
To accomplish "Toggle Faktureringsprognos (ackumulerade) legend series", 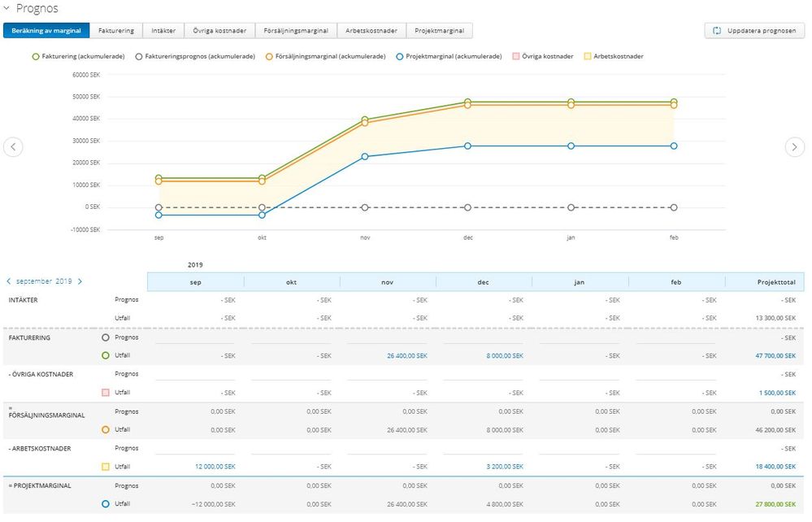I will pyautogui.click(x=195, y=56).
